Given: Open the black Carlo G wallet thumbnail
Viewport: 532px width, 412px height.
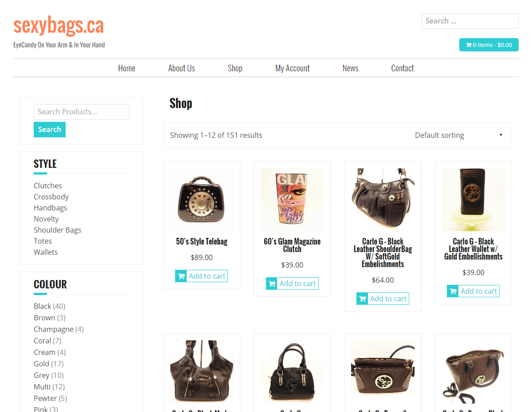Looking at the screenshot, I should [473, 200].
